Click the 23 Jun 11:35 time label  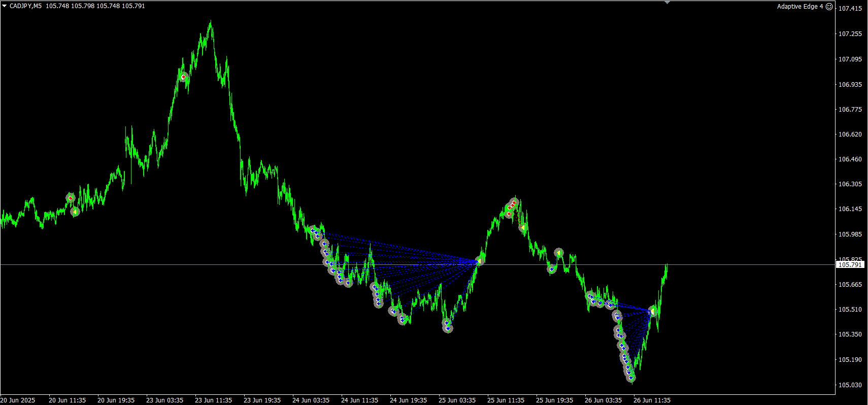click(x=213, y=400)
